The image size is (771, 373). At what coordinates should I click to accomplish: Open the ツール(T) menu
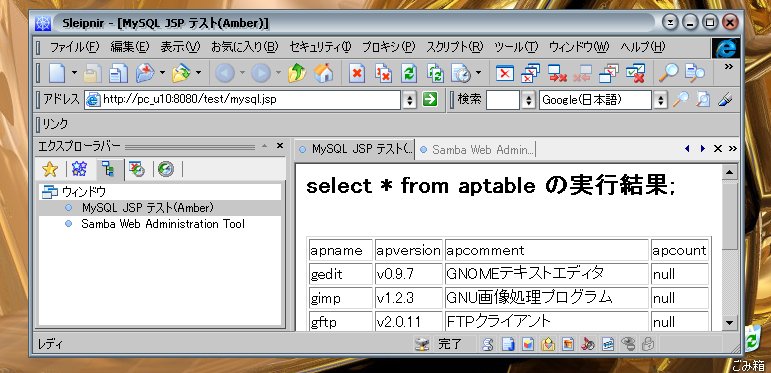point(516,47)
